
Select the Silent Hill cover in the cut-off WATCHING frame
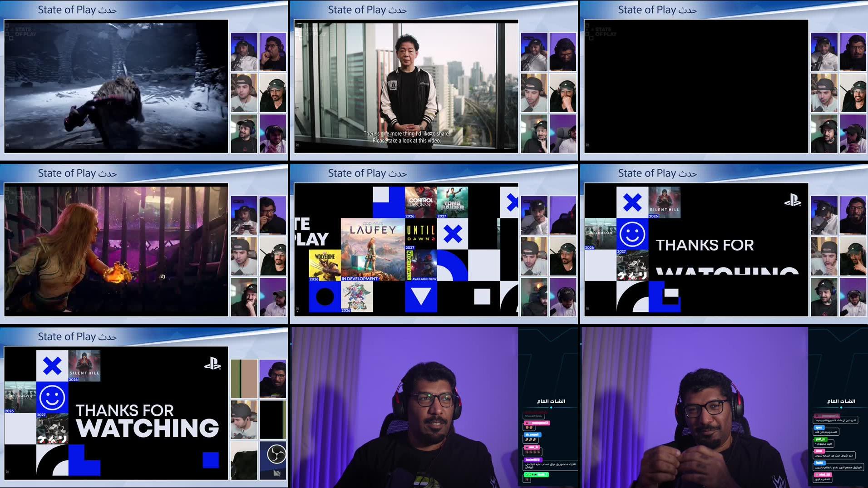click(665, 202)
